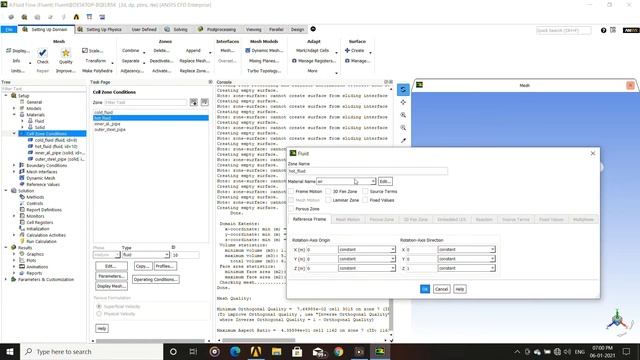Image resolution: width=640 pixels, height=360 pixels.
Task: Click the zone list options icon in Task Page
Action: click(204, 102)
